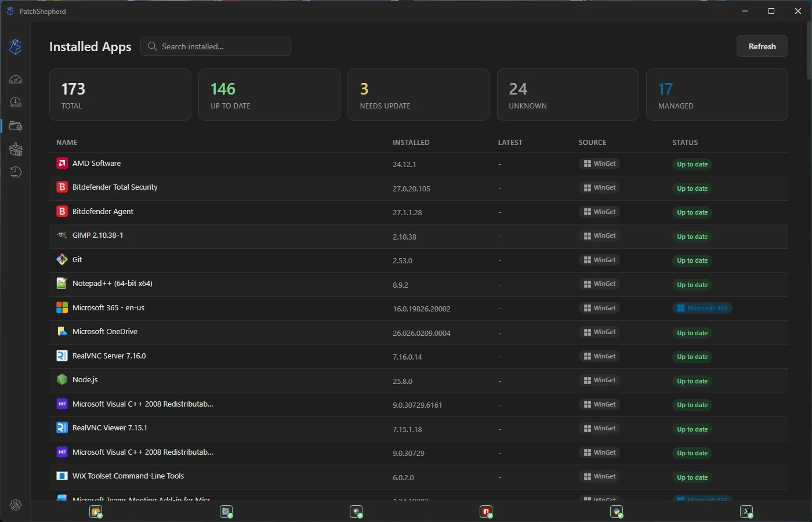The image size is (812, 522).
Task: Click the Bitdefender Total Security icon
Action: click(x=62, y=187)
